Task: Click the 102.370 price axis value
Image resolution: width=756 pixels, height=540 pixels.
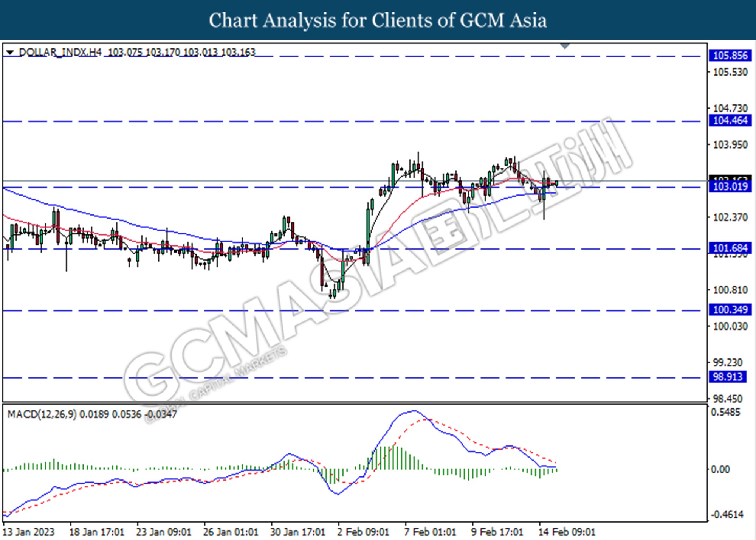Action: (x=730, y=217)
